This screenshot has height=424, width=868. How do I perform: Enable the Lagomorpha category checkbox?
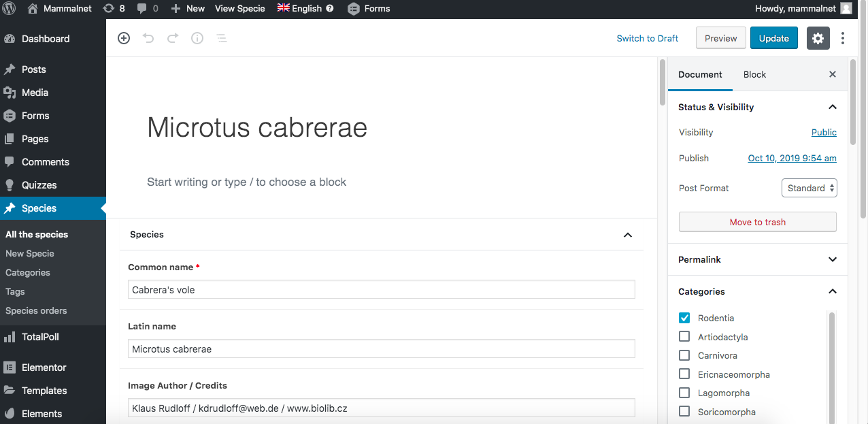[x=684, y=393]
